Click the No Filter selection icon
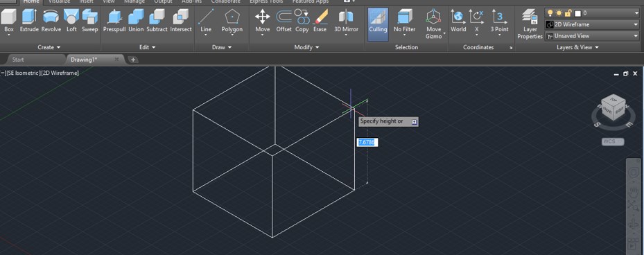This screenshot has width=644, height=255. pyautogui.click(x=405, y=21)
